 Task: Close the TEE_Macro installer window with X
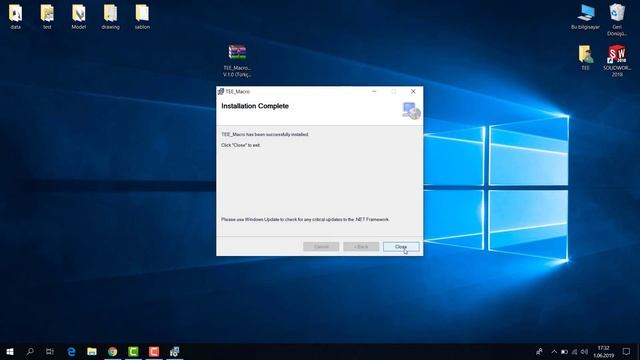413,91
